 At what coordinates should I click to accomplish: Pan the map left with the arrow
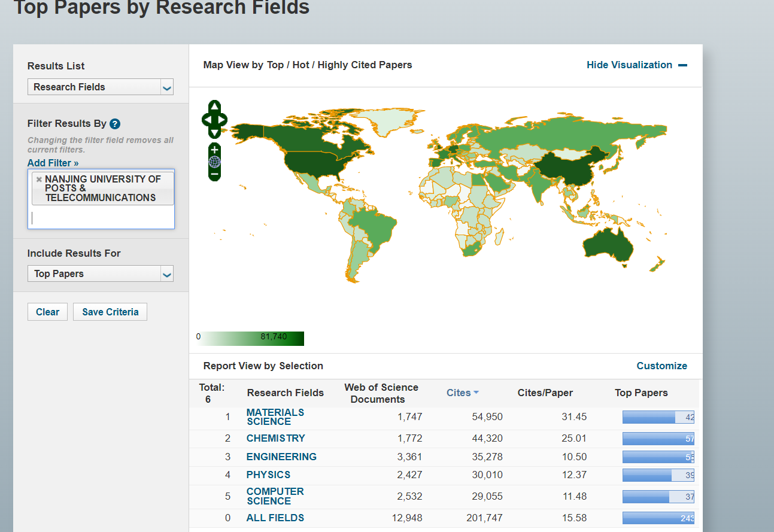pos(207,120)
